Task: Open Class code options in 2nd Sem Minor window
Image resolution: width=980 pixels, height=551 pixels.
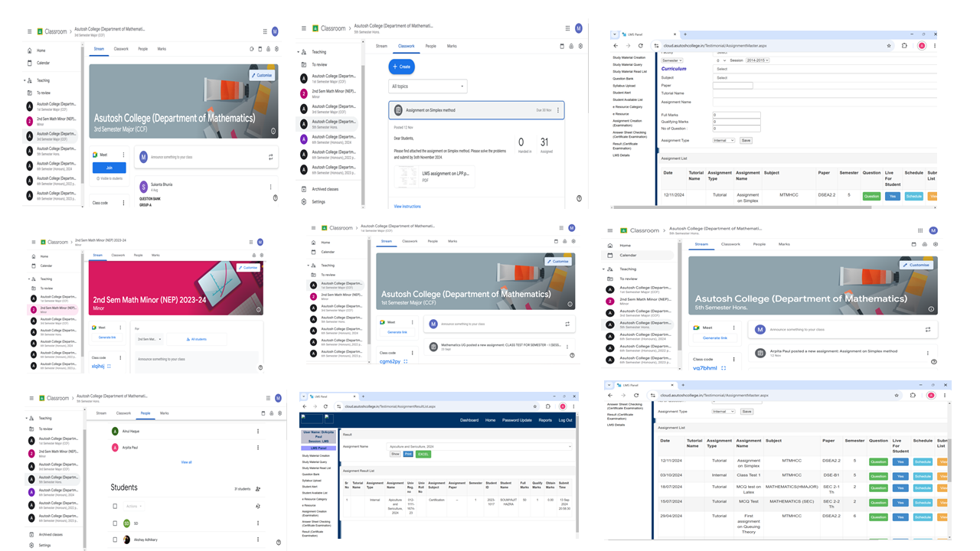Action: coord(120,357)
